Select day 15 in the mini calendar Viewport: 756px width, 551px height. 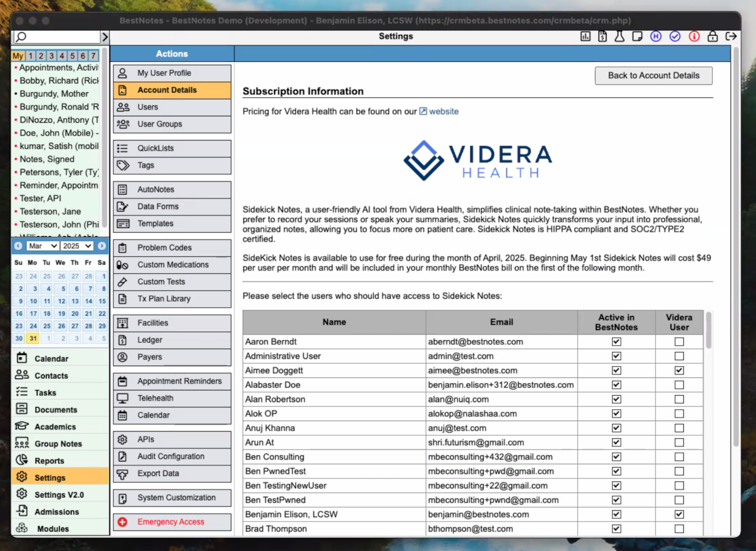coord(102,301)
